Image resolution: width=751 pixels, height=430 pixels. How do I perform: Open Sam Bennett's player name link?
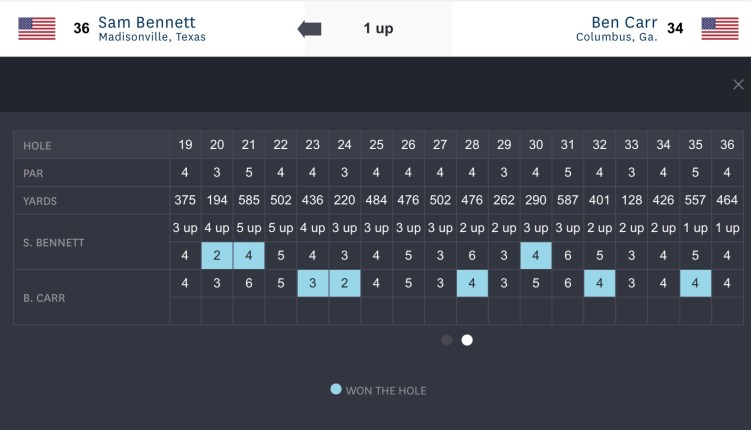147,22
